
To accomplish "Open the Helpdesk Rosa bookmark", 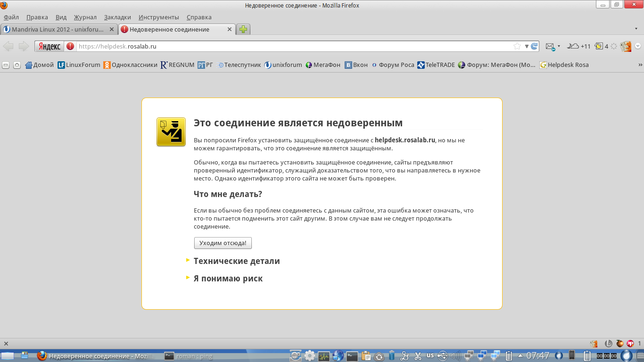I will 564,65.
